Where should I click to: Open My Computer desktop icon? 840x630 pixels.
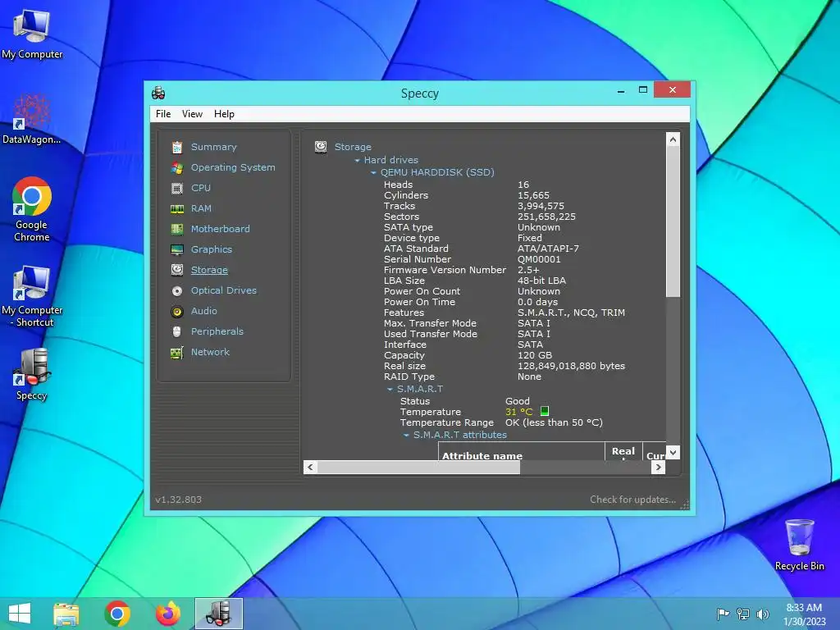(x=32, y=34)
